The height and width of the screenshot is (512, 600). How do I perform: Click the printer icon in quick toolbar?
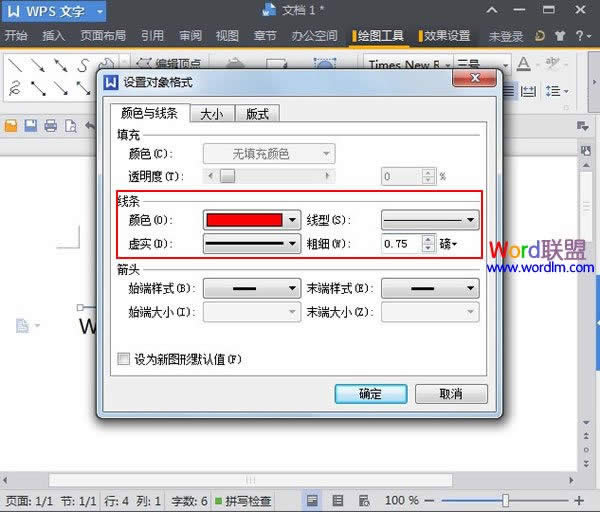point(51,126)
